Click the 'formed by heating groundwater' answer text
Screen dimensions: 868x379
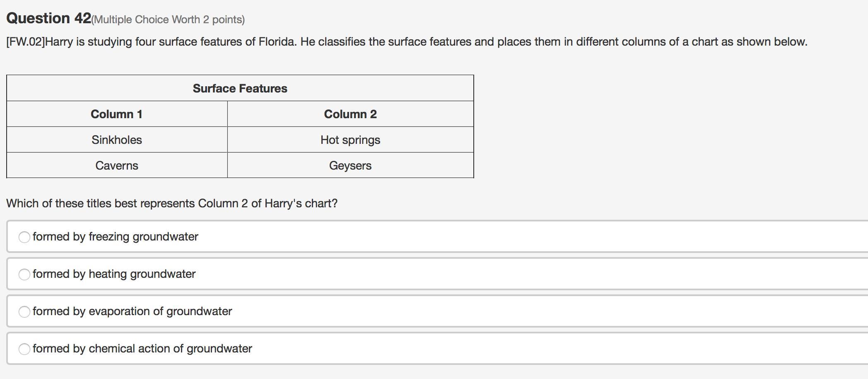pyautogui.click(x=114, y=274)
